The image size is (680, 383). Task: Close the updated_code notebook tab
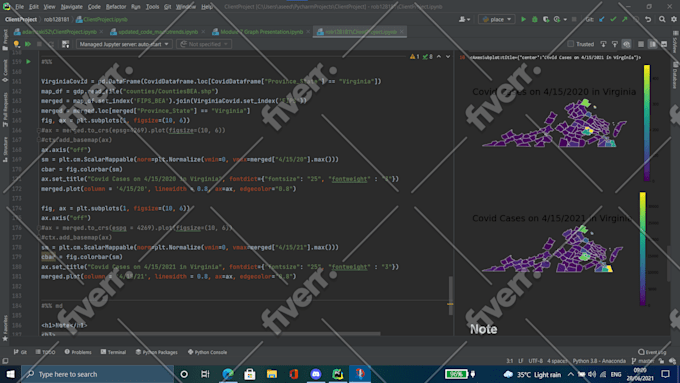[203, 32]
